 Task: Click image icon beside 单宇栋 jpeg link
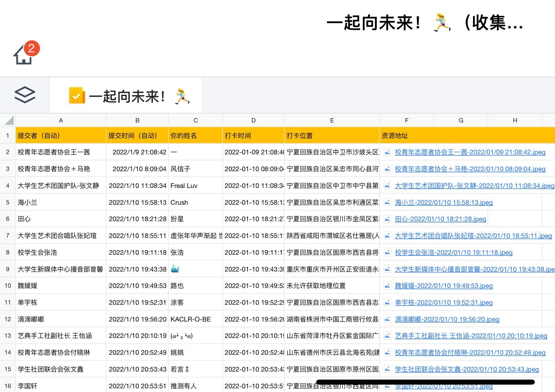[387, 303]
